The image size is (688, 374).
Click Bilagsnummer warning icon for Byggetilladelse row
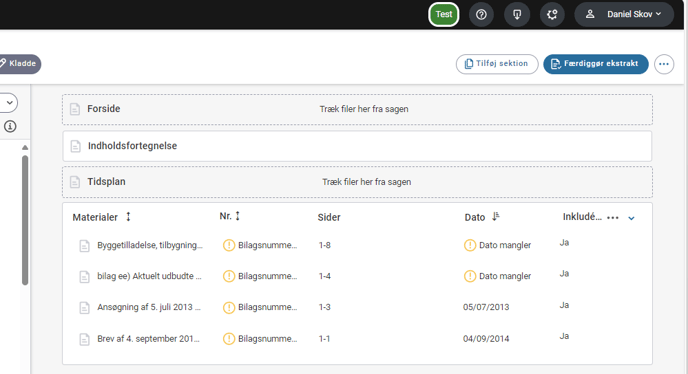pyautogui.click(x=229, y=245)
